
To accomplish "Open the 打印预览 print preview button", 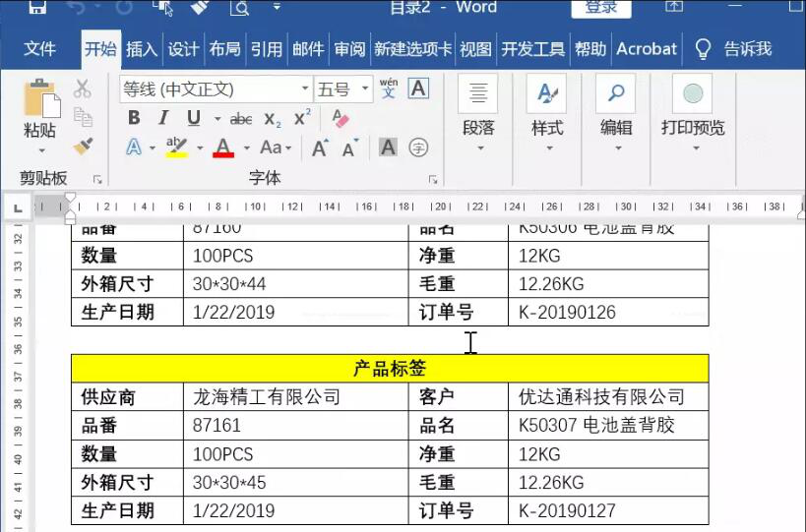I will point(693,114).
